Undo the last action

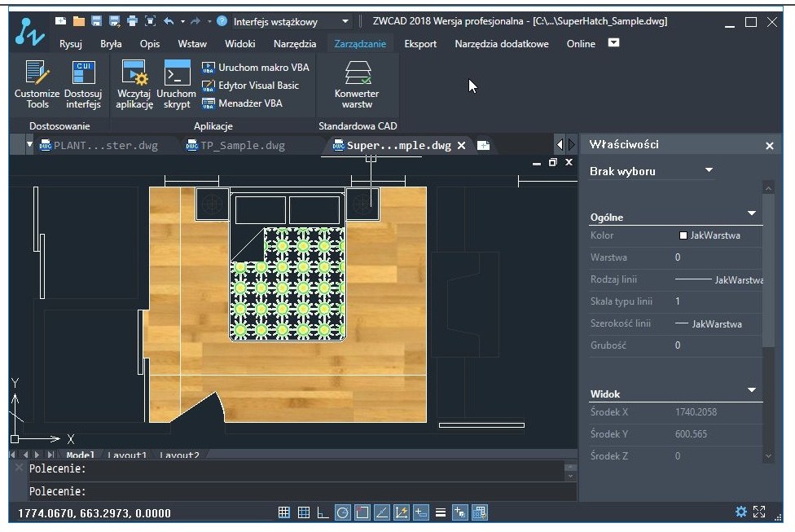169,21
